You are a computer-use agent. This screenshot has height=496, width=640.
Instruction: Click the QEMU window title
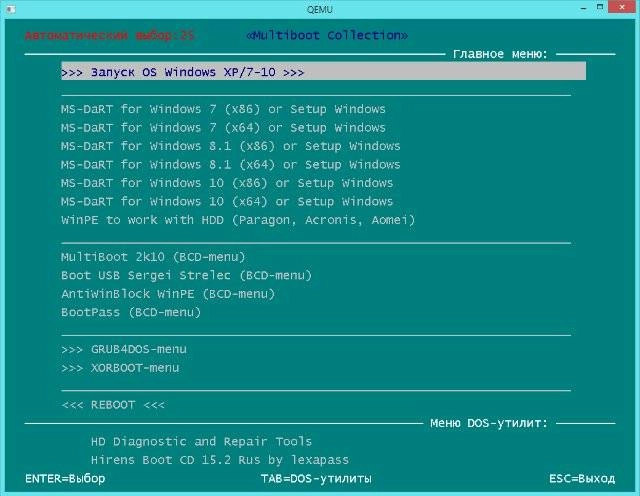[x=320, y=9]
